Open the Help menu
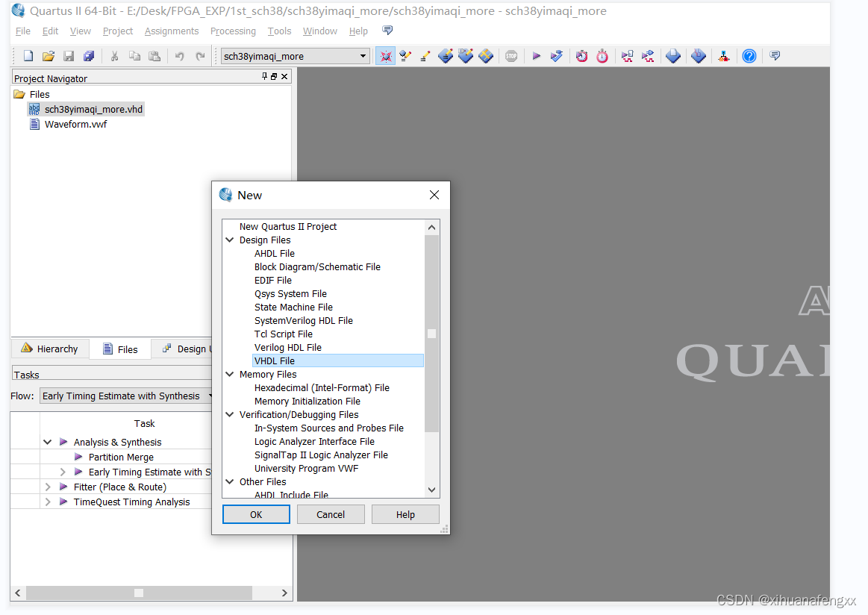This screenshot has width=868, height=615. (x=358, y=31)
